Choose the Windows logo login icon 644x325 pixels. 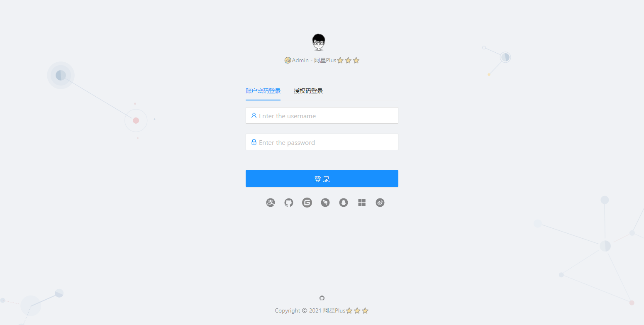(362, 203)
